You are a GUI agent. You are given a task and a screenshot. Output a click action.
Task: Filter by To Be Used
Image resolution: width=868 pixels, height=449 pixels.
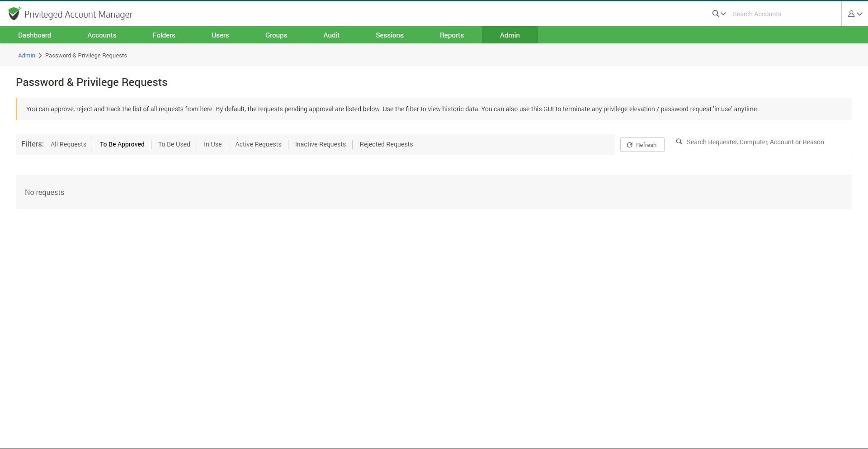174,144
